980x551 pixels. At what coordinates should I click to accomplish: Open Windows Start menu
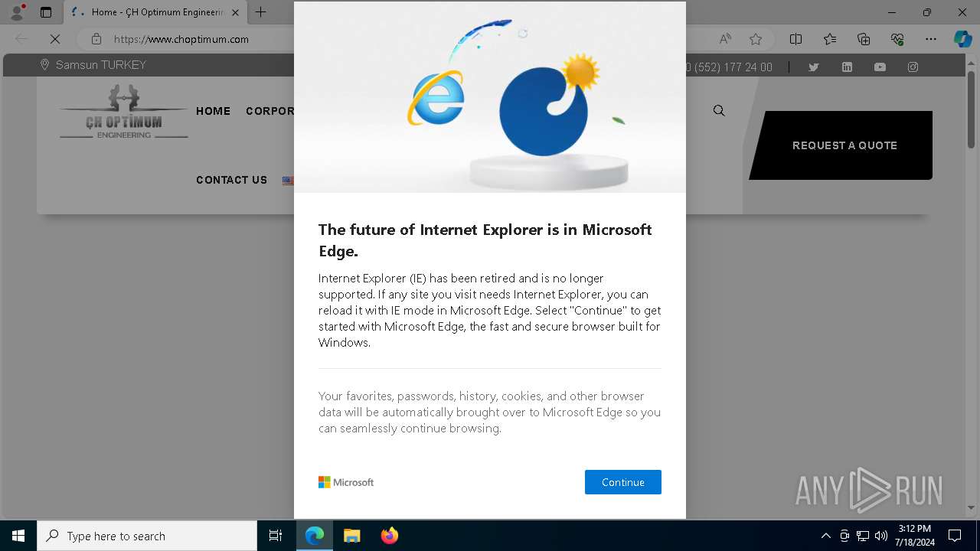click(18, 536)
